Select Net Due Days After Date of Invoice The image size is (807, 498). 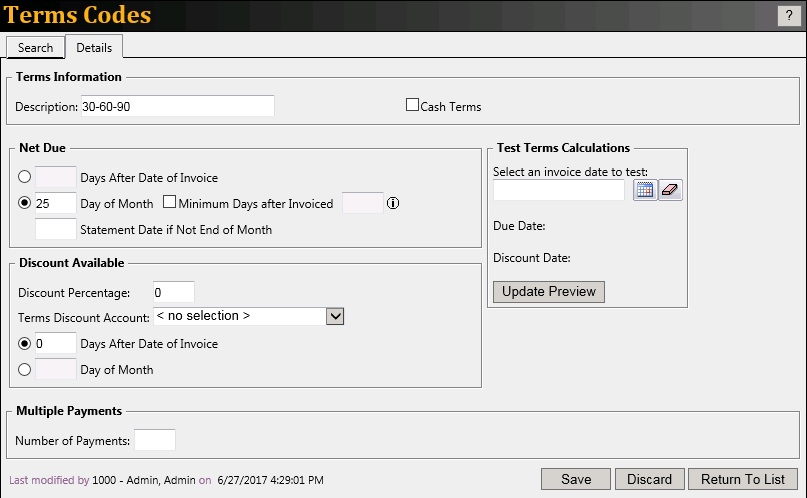pyautogui.click(x=25, y=178)
